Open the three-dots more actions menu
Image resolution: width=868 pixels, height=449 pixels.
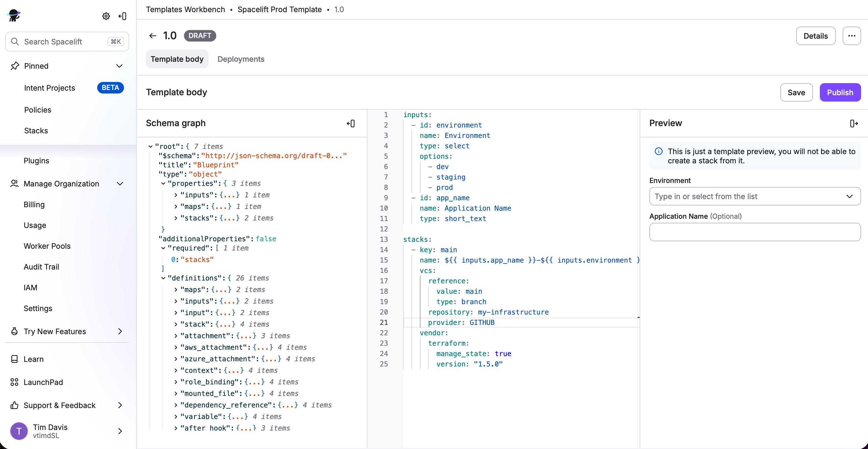852,36
